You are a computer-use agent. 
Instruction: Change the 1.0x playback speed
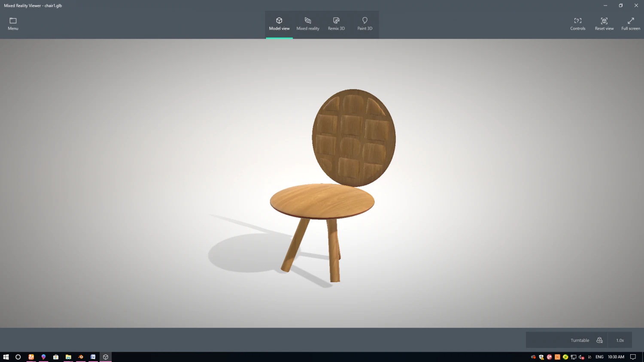tap(620, 340)
